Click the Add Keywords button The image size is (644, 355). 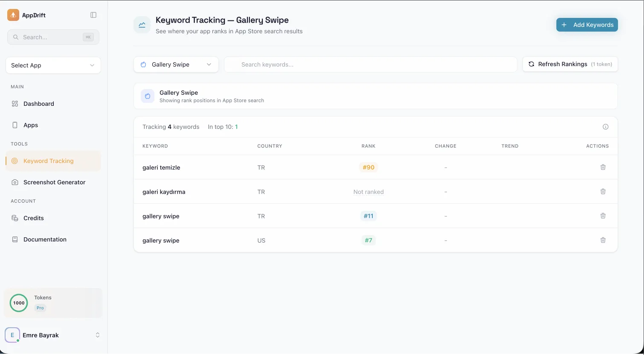click(587, 25)
